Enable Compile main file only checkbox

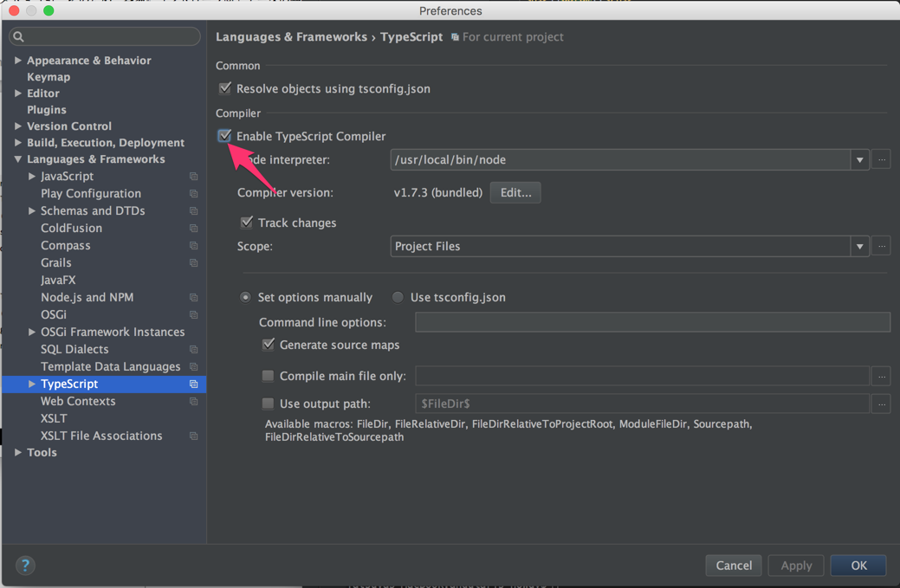click(x=268, y=376)
